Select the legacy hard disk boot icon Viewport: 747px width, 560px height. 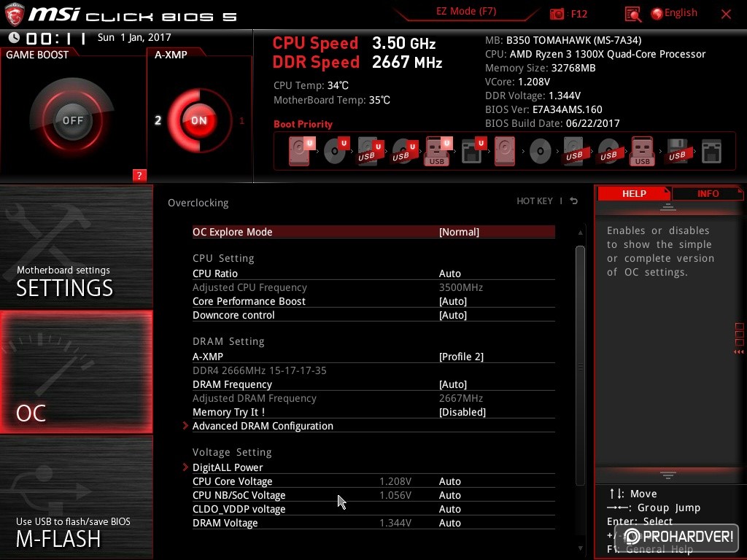pyautogui.click(x=505, y=151)
